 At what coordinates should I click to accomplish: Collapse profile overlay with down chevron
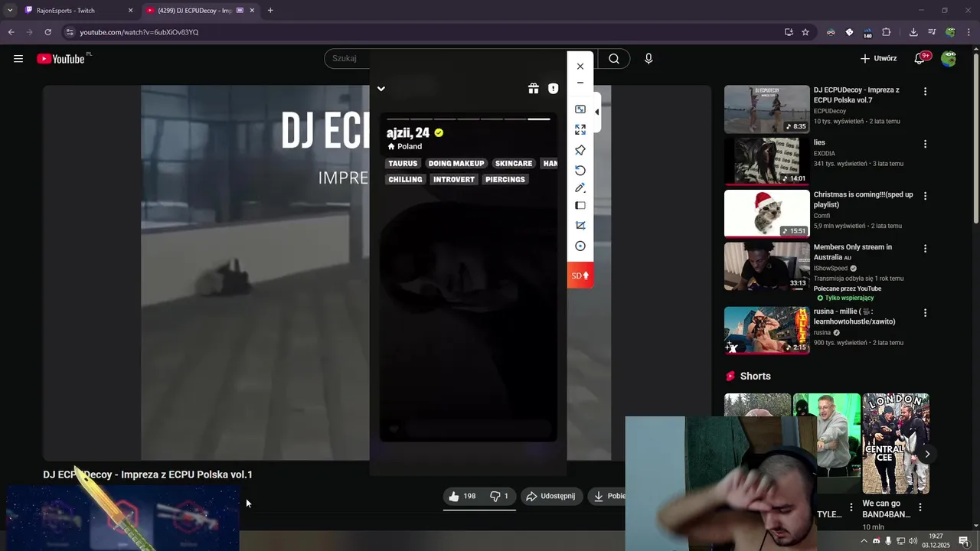(381, 89)
